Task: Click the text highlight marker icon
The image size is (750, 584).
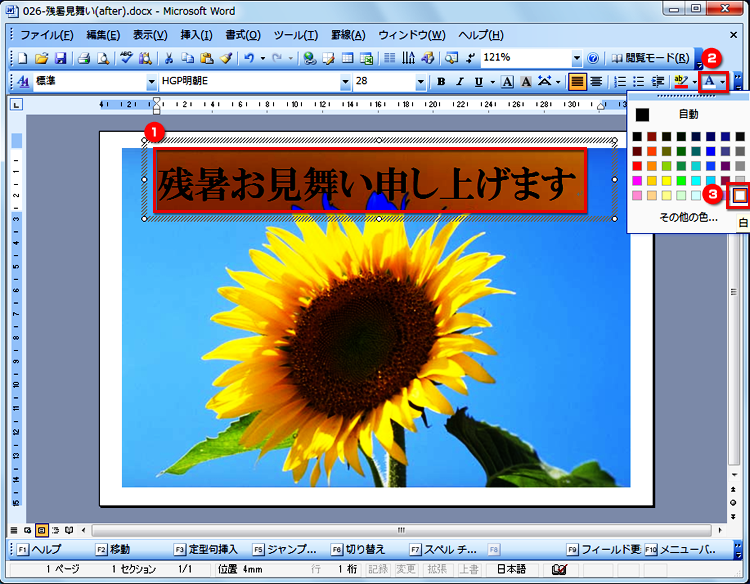Action: tap(681, 82)
